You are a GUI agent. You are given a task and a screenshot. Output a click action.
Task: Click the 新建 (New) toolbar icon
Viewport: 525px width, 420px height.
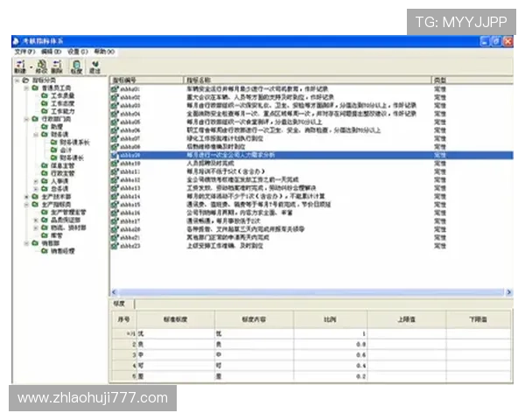click(x=20, y=66)
